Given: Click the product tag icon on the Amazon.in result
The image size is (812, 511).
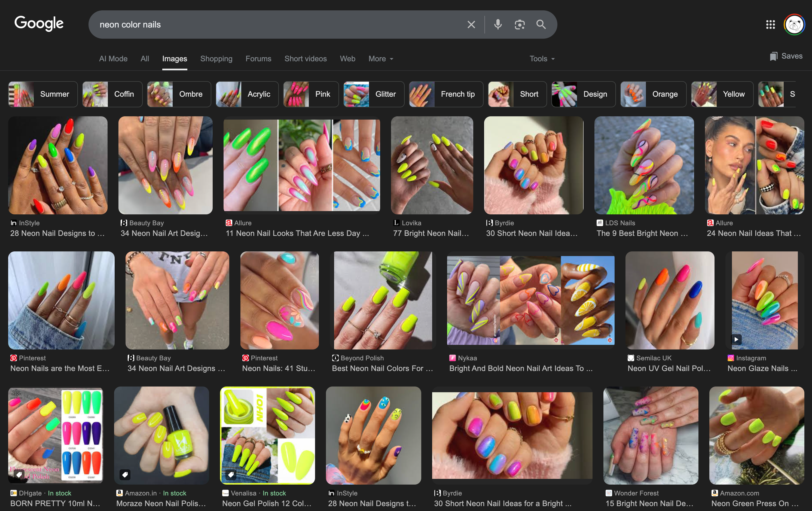Looking at the screenshot, I should point(125,475).
